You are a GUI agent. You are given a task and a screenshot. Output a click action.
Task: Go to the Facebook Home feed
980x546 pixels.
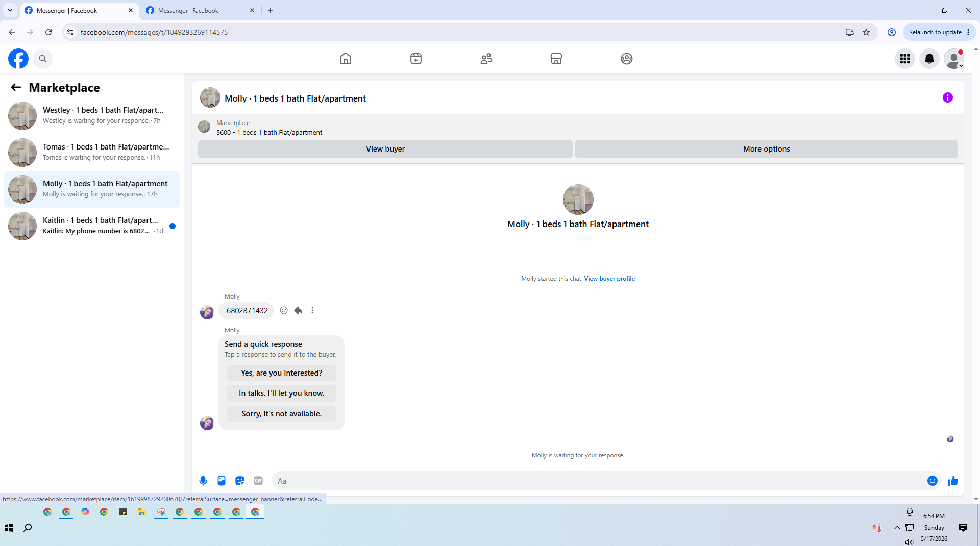click(x=346, y=59)
